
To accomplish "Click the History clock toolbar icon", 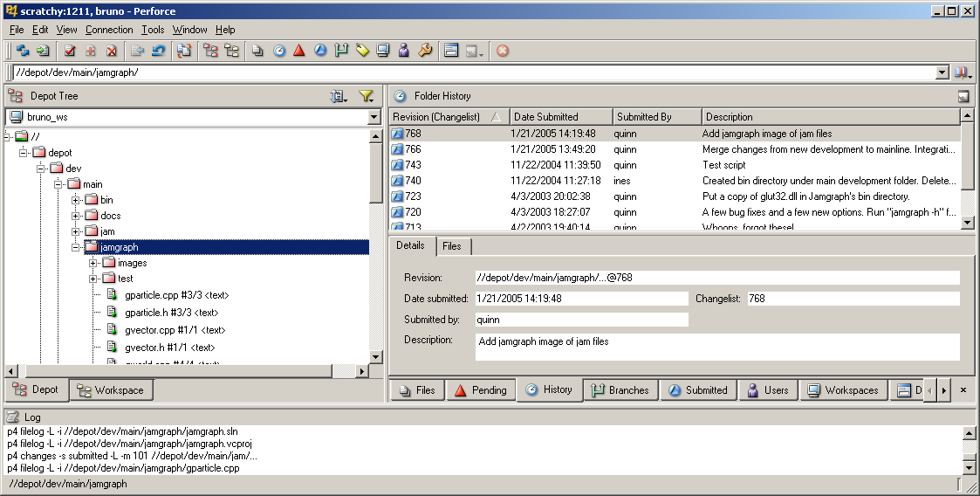I will [x=278, y=51].
